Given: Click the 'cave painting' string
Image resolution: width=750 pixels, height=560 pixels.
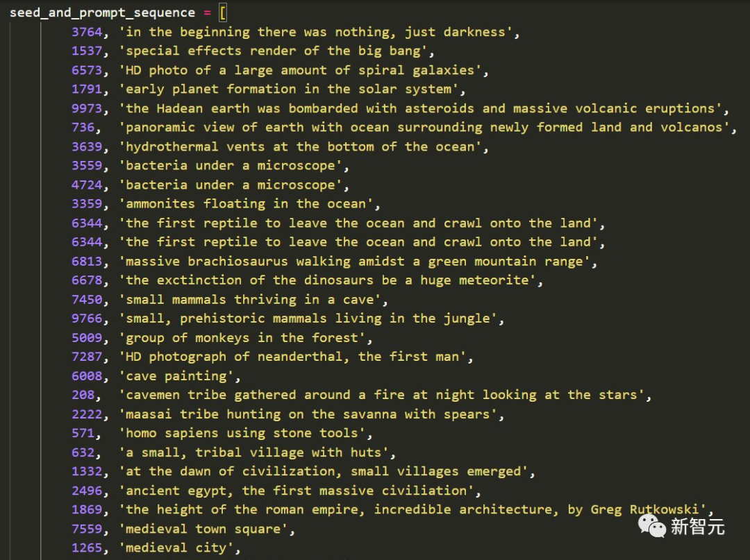Looking at the screenshot, I should tap(178, 376).
